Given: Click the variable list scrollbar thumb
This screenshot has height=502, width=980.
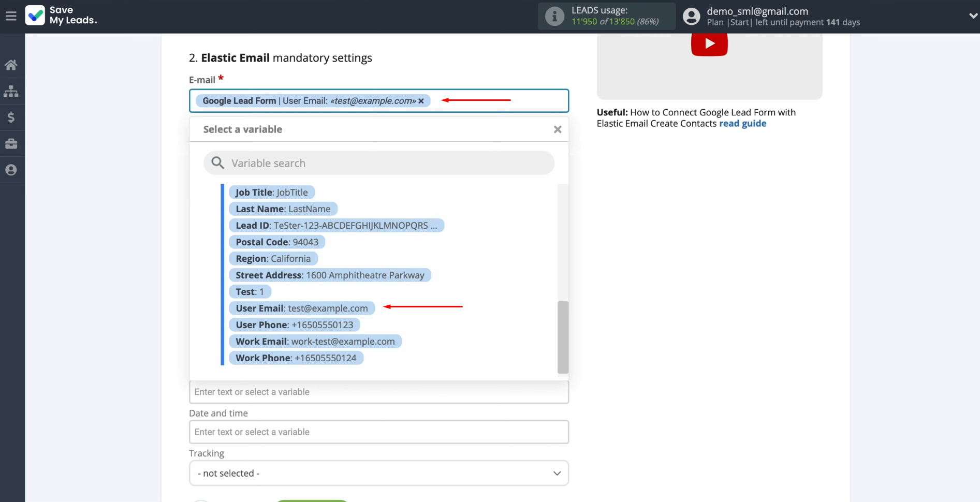Looking at the screenshot, I should [563, 337].
